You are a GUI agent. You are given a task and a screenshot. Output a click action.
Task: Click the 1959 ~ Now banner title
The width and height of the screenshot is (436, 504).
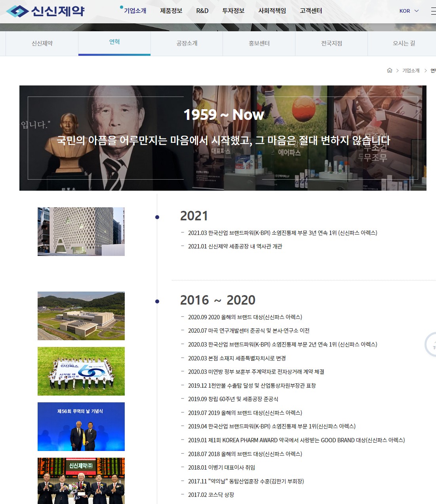click(224, 115)
